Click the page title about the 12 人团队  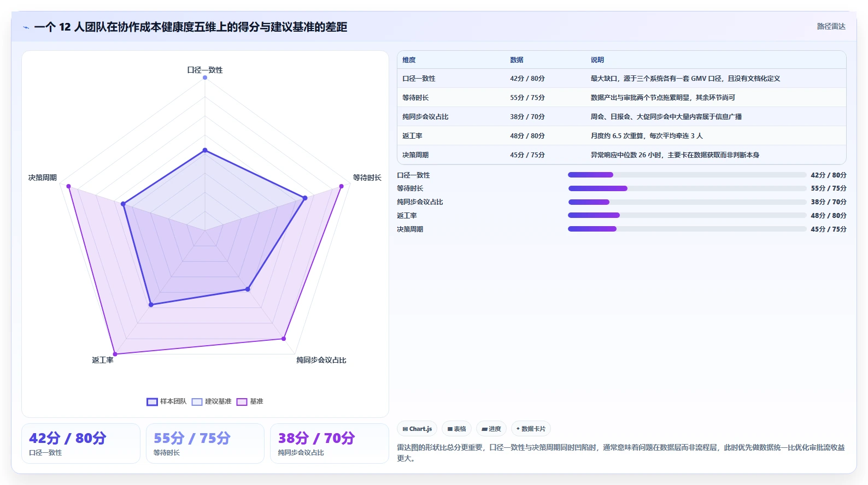pos(191,27)
